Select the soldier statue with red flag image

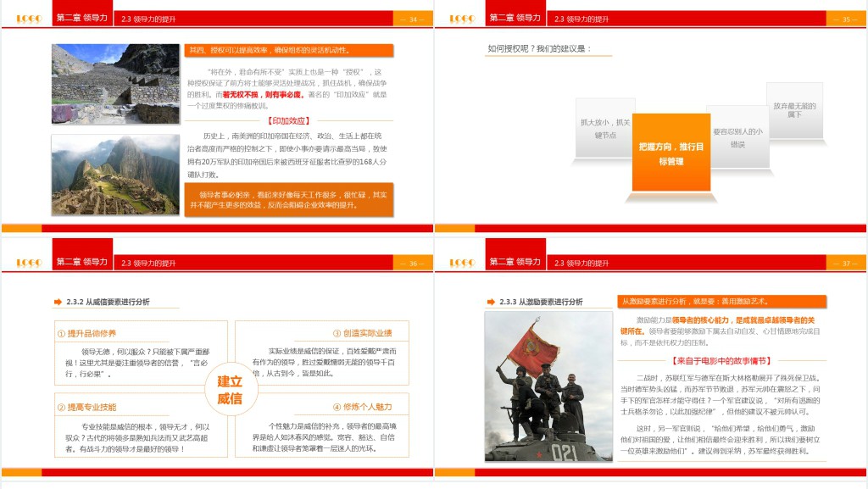(548, 386)
